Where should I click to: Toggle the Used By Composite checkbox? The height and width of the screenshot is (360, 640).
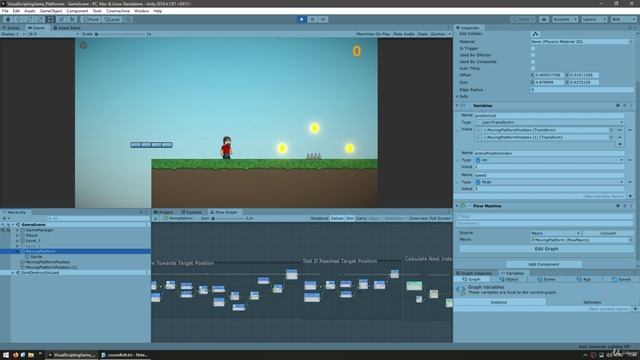click(533, 62)
